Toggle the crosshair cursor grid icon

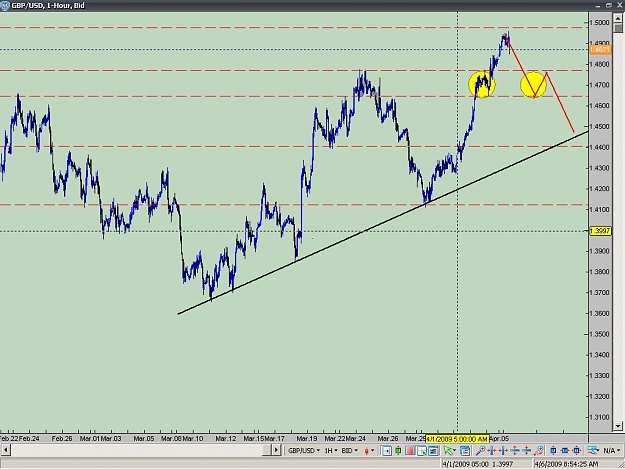coord(421,451)
